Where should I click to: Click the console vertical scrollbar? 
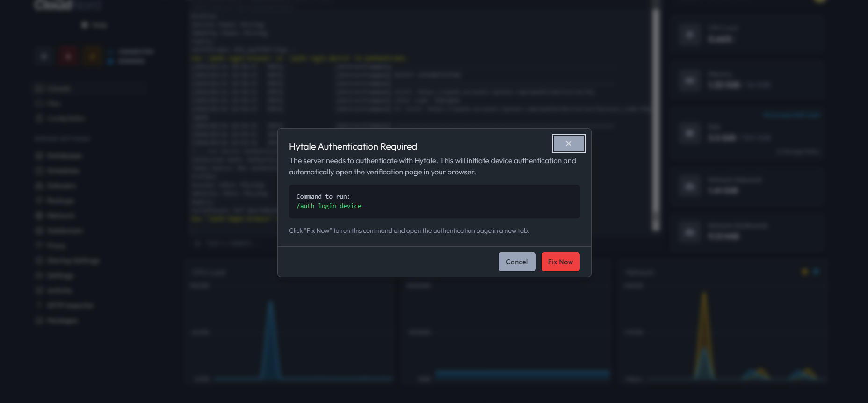pyautogui.click(x=656, y=117)
